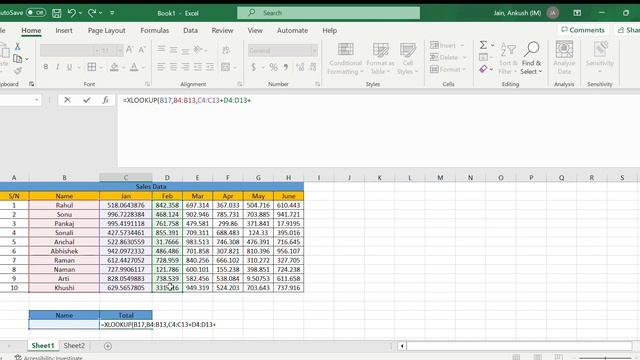Click Conditional Formatting button
640x360 pixels.
pos(345,58)
